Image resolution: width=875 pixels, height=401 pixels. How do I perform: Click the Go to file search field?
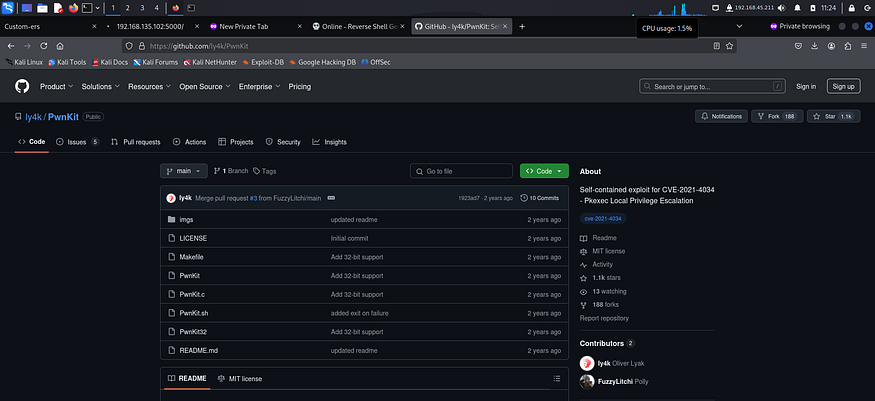click(461, 171)
